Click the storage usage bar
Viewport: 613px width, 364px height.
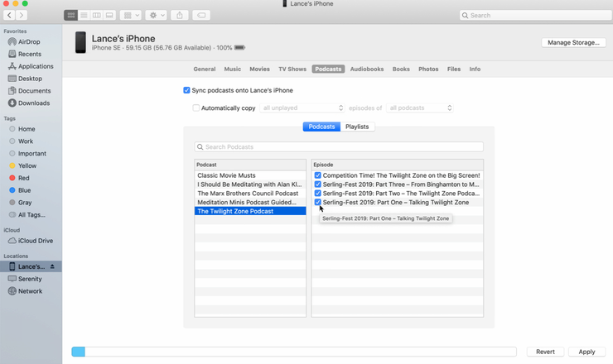[294, 352]
